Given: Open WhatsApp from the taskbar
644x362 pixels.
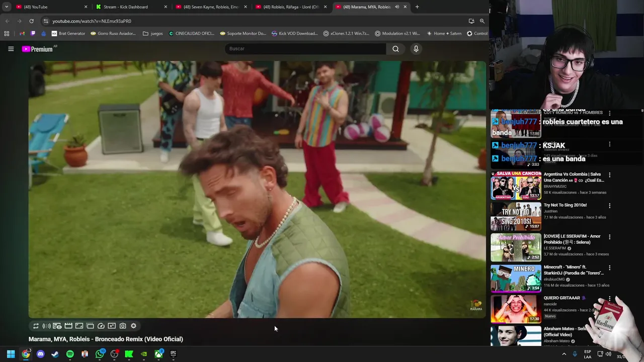Looking at the screenshot, I should pyautogui.click(x=100, y=354).
